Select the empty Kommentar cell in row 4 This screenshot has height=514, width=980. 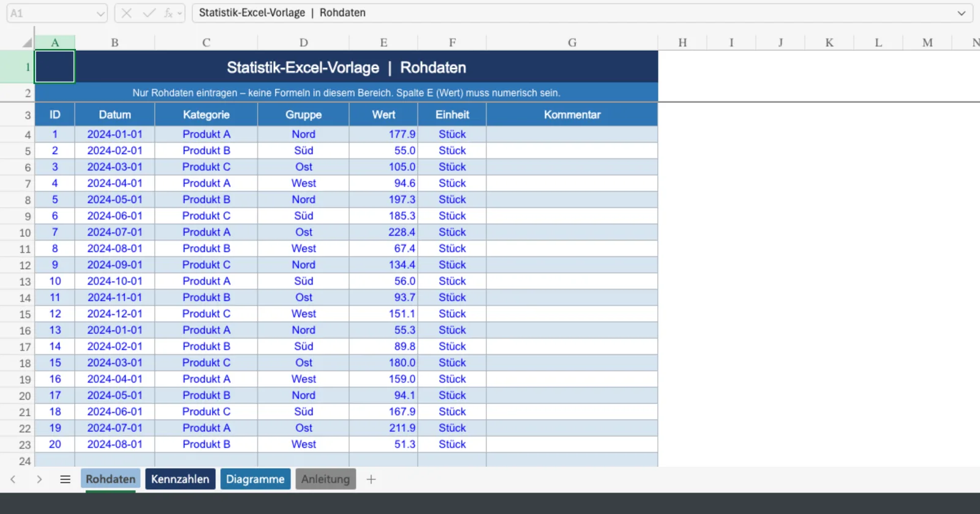(572, 134)
